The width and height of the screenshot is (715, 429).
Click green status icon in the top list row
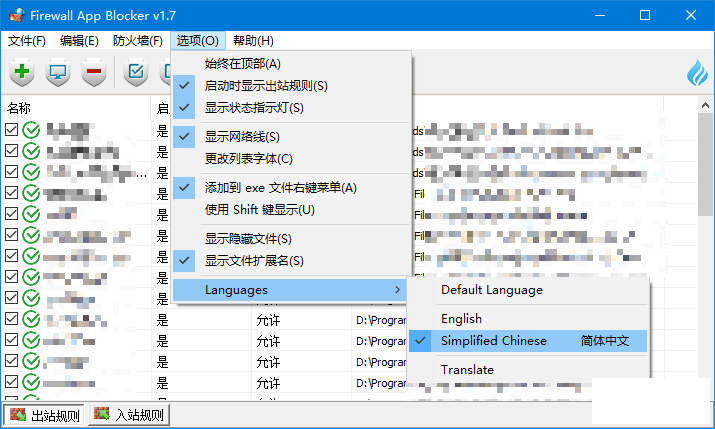click(x=31, y=130)
